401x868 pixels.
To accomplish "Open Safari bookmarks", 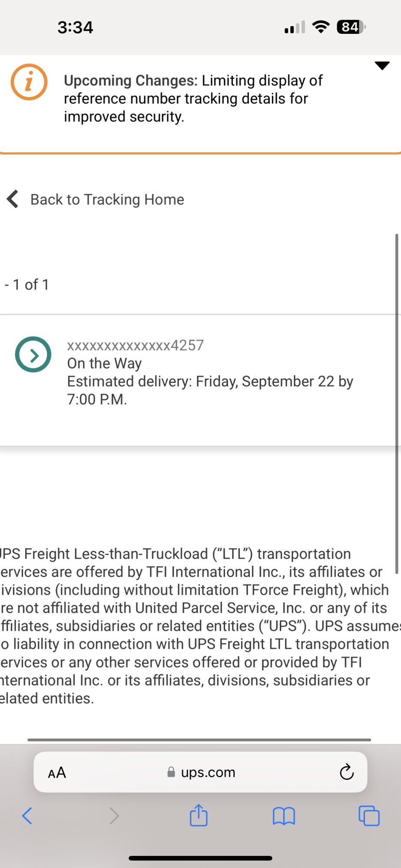I will tap(284, 816).
